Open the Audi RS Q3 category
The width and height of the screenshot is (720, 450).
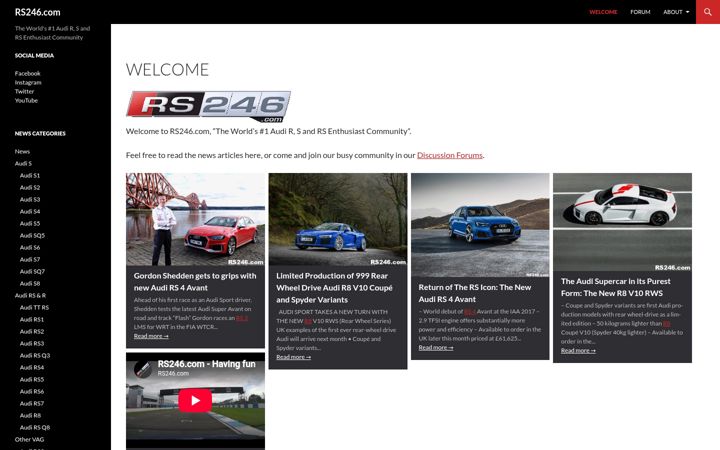click(x=35, y=355)
